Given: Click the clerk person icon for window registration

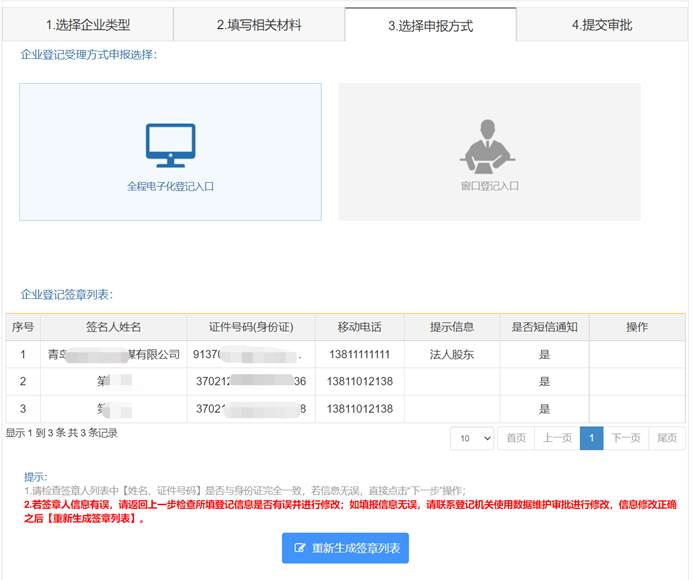Looking at the screenshot, I should [x=488, y=146].
